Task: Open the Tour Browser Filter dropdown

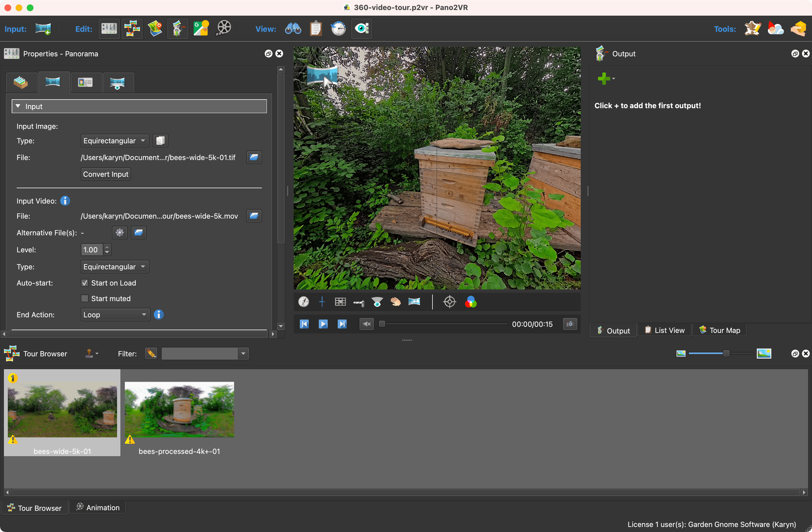Action: pos(243,354)
